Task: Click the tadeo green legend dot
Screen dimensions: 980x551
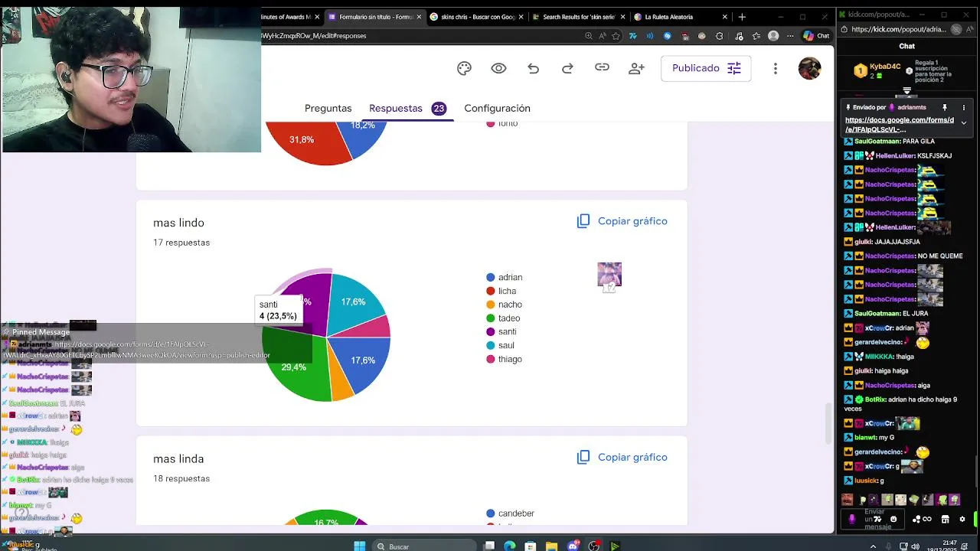Action: (490, 318)
